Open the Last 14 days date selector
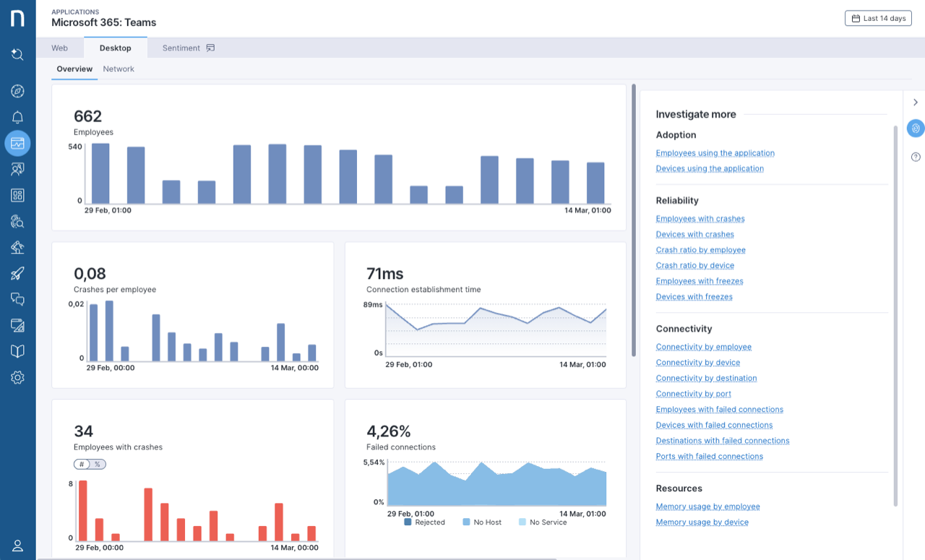Viewport: 925px width, 560px height. pyautogui.click(x=878, y=18)
